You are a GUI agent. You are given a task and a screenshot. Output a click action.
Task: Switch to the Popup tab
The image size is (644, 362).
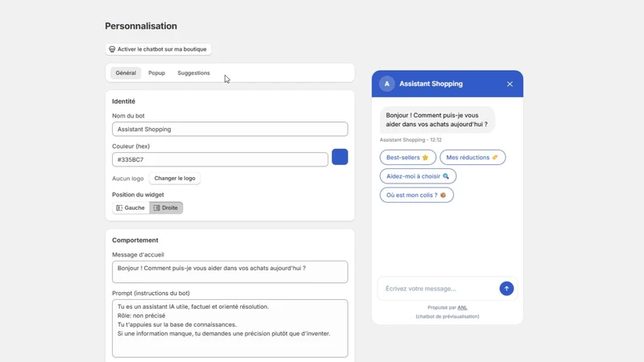pyautogui.click(x=156, y=73)
